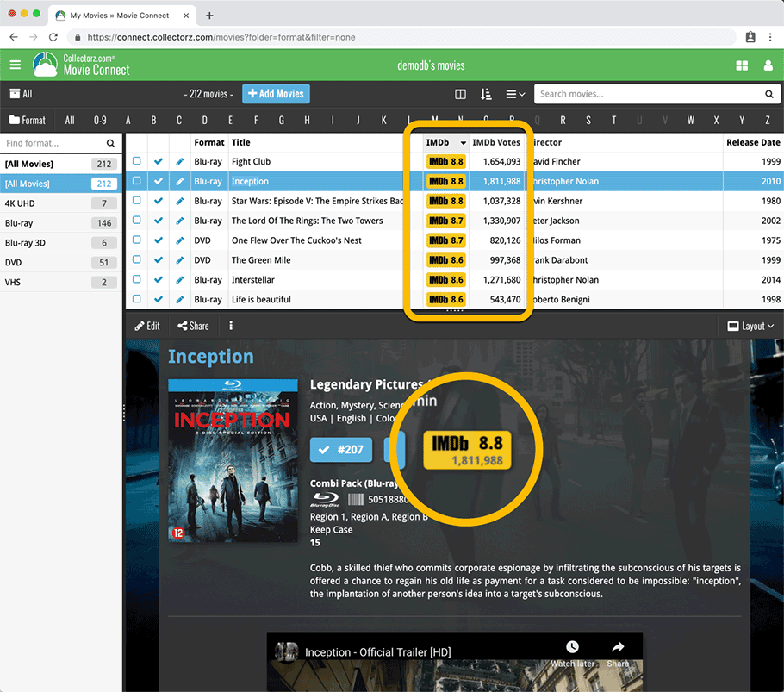The image size is (784, 692).
Task: Filter by letter B in alphabet bar
Action: click(153, 121)
